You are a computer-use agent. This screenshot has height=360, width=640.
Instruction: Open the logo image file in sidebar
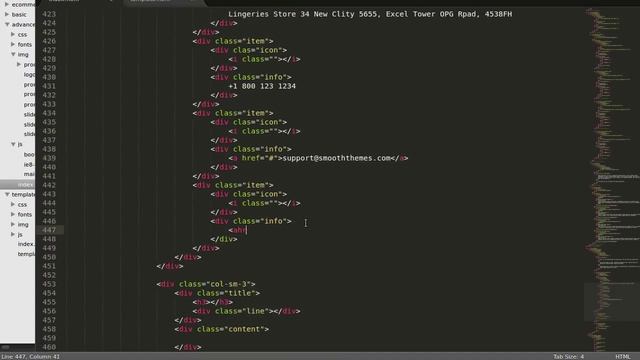tap(29, 75)
